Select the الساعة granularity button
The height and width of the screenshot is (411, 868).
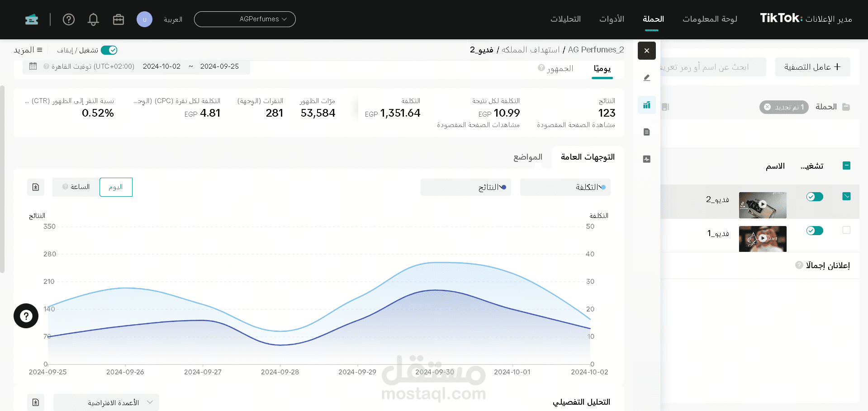pyautogui.click(x=76, y=187)
